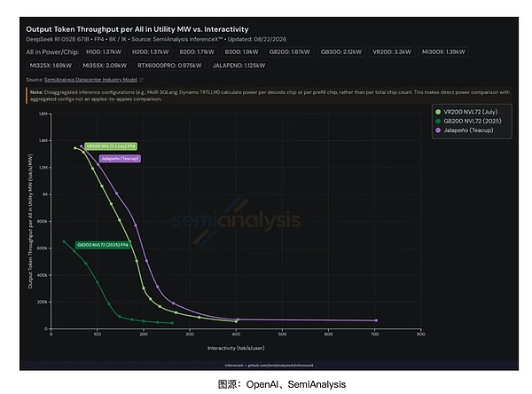Click the light green VR200 legend dot
532x394 pixels.
pos(438,112)
